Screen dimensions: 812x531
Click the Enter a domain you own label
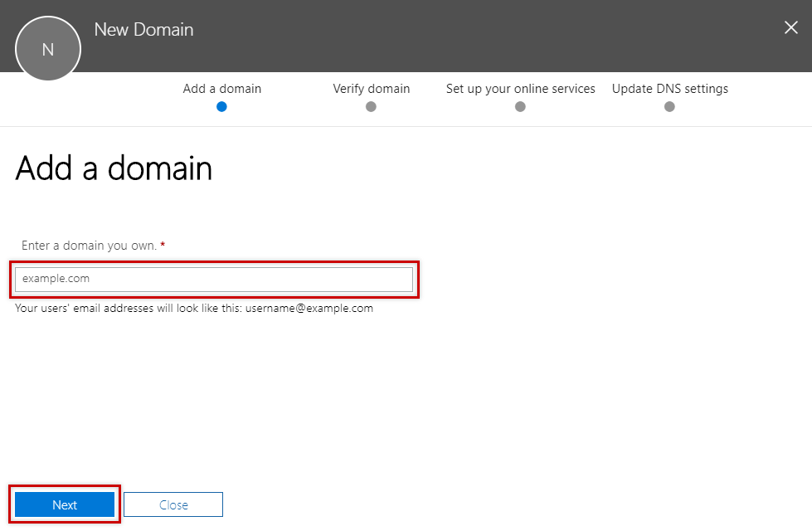pos(89,246)
